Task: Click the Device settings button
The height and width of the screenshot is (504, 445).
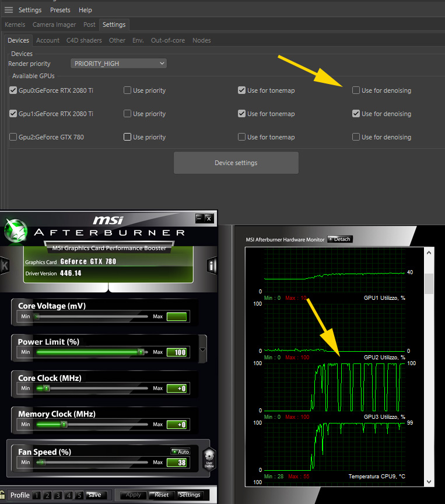Action: [x=236, y=163]
